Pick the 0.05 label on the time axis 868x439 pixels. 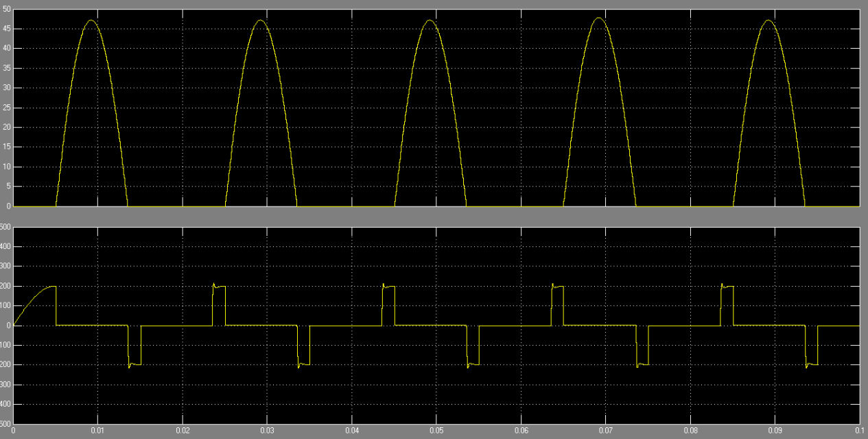(436, 431)
